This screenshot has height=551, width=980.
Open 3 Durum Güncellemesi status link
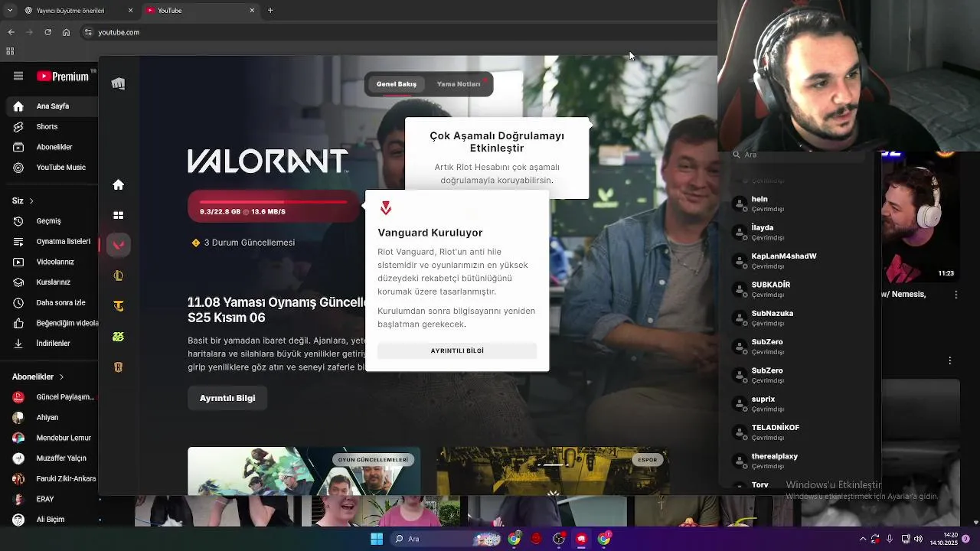click(x=243, y=243)
